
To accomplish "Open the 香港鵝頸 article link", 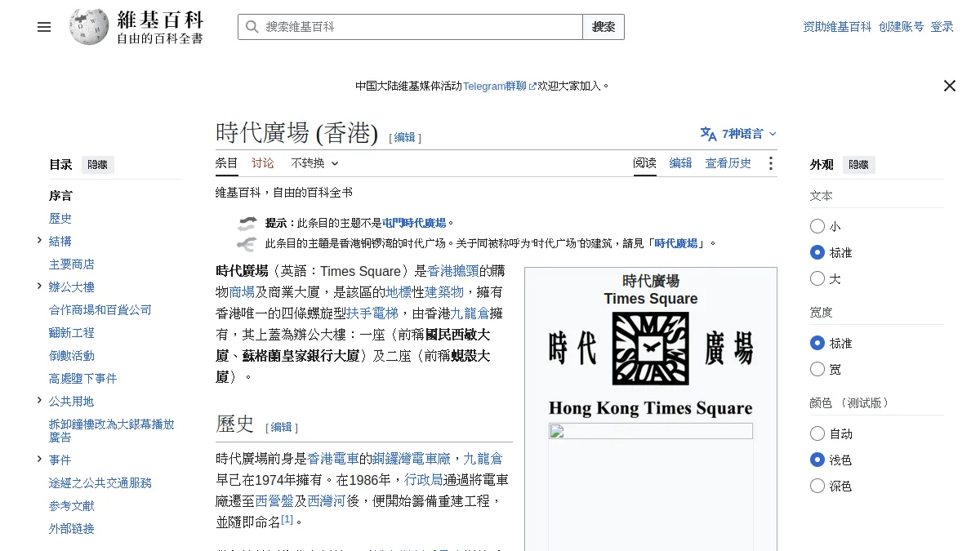I will coord(453,271).
